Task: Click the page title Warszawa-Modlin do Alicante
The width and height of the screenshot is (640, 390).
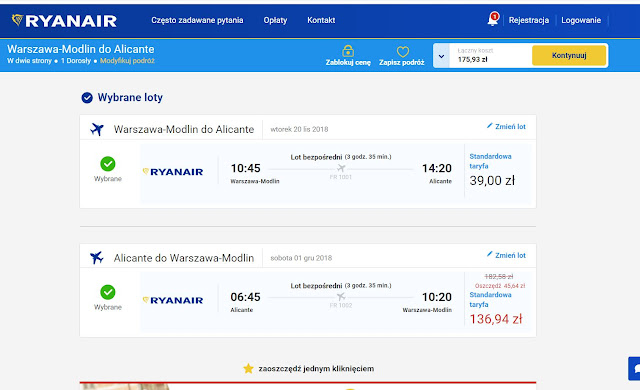Action: click(81, 49)
